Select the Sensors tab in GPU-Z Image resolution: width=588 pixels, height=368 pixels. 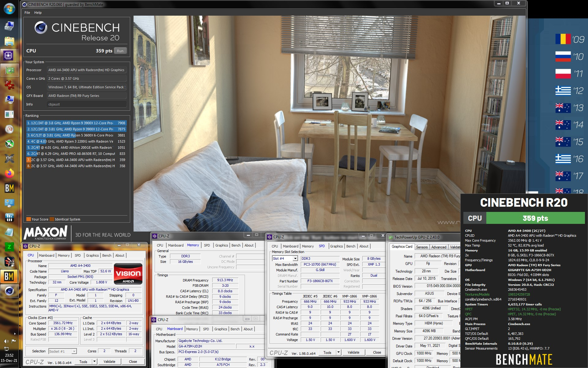pyautogui.click(x=422, y=247)
